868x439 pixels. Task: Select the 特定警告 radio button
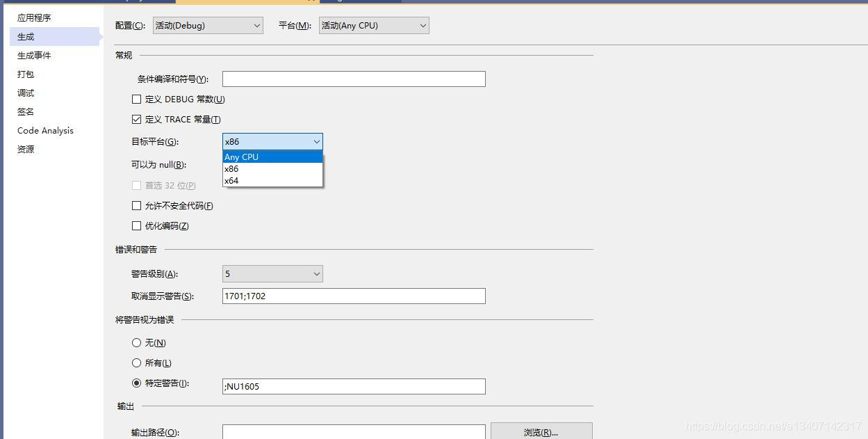click(136, 383)
